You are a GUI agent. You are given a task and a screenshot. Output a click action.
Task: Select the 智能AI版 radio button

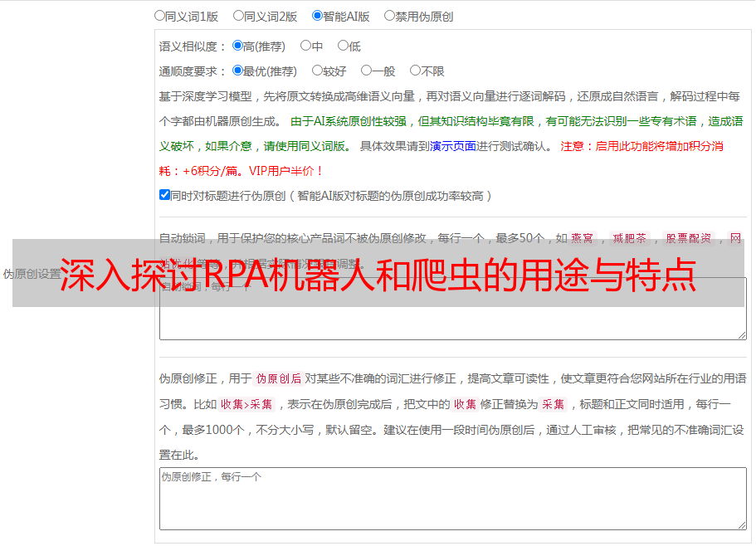tap(317, 16)
